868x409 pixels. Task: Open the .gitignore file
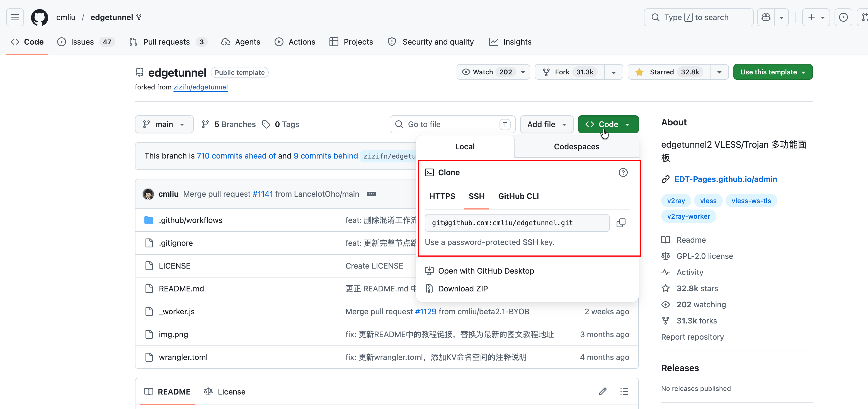(x=176, y=243)
